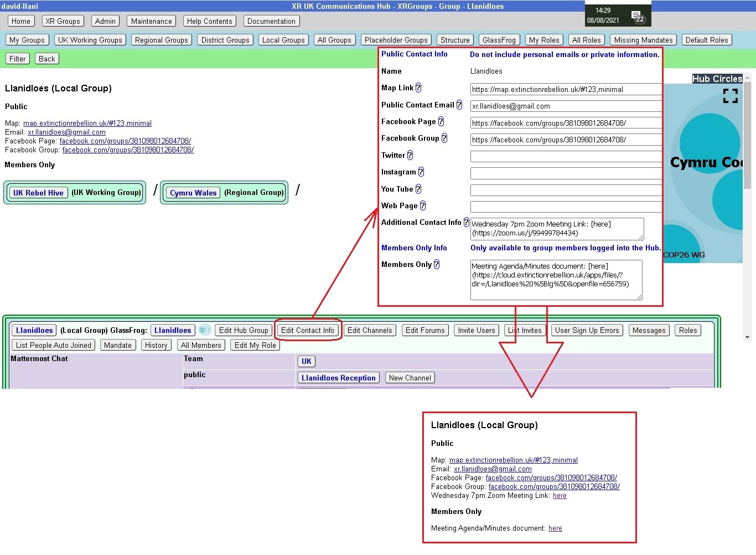Click List Invites button
The height and width of the screenshot is (555, 756).
(525, 330)
